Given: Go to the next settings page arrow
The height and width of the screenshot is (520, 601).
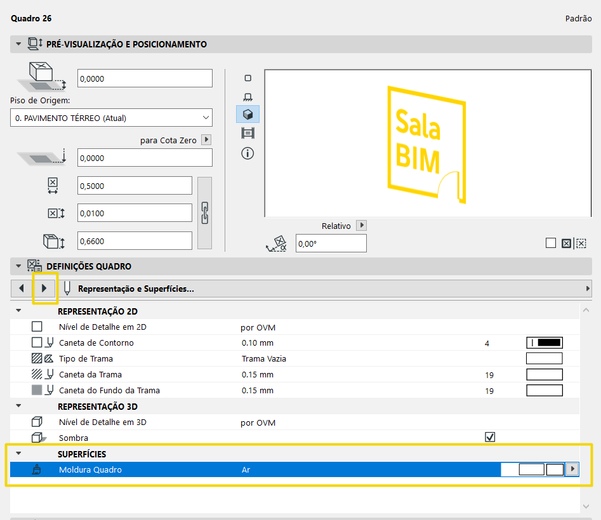Looking at the screenshot, I should (44, 288).
